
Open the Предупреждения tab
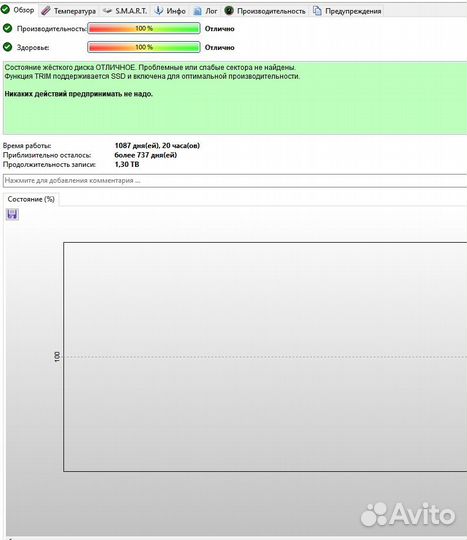347,11
